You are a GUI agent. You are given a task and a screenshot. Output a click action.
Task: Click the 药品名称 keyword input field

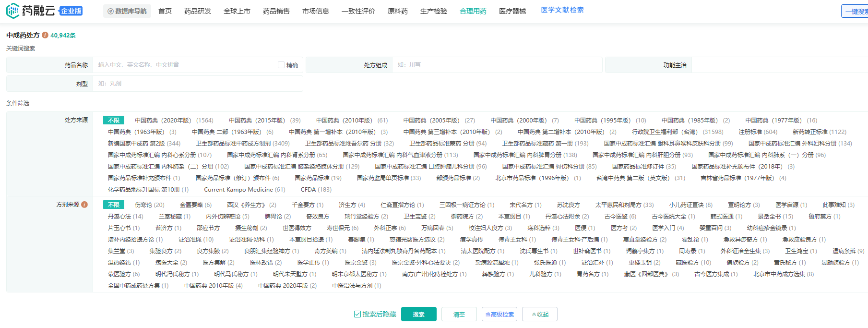(185, 65)
